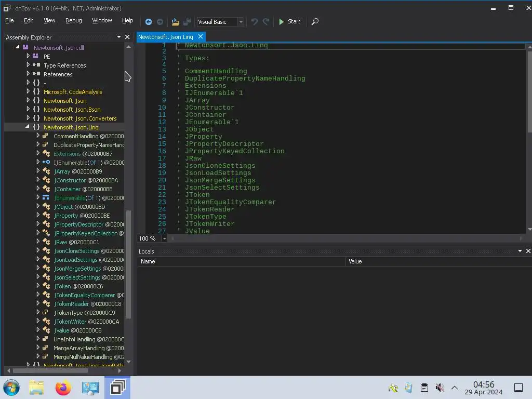Select the Newtonsoft.Json.Linq document tab

pyautogui.click(x=166, y=37)
